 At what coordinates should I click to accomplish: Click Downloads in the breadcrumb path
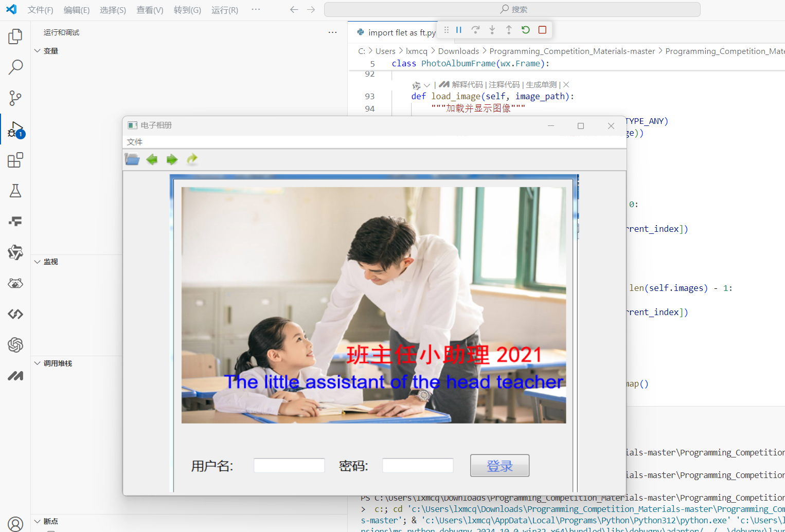(x=458, y=51)
